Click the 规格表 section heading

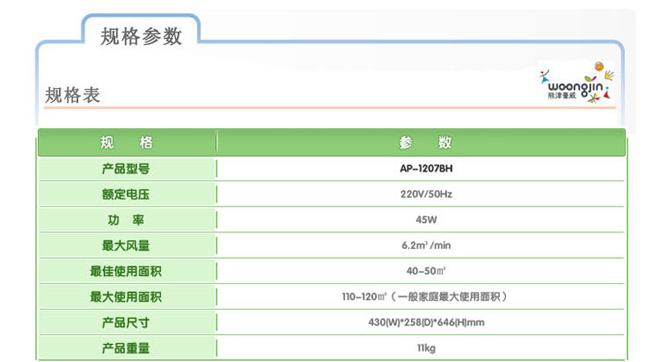click(x=72, y=95)
